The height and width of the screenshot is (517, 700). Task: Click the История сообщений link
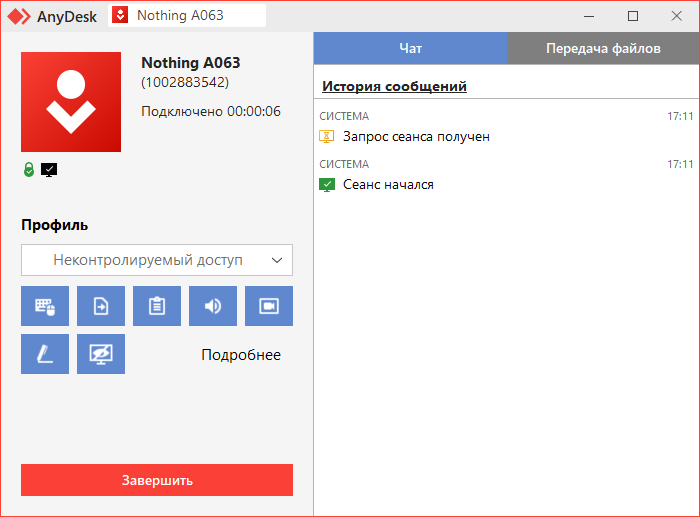[394, 86]
